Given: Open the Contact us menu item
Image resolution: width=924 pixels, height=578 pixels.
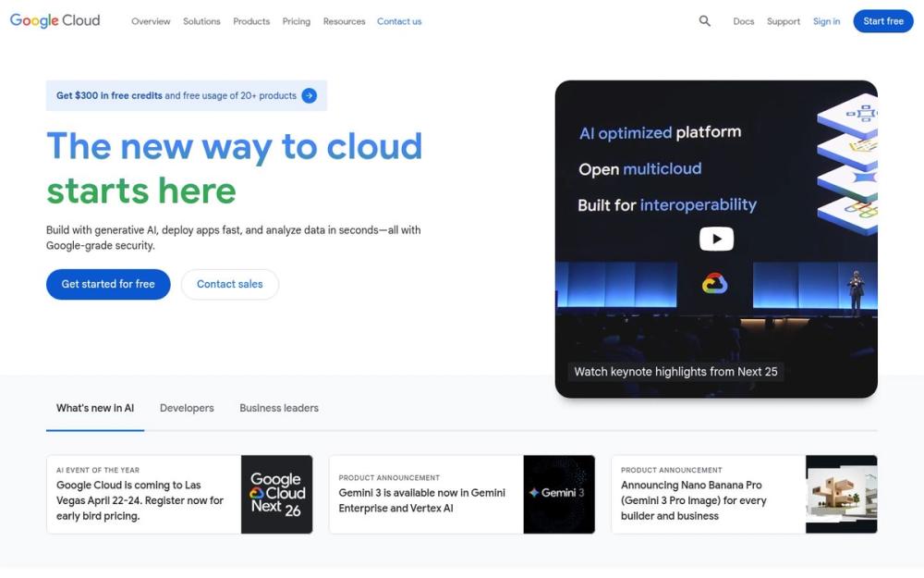Looking at the screenshot, I should [399, 20].
